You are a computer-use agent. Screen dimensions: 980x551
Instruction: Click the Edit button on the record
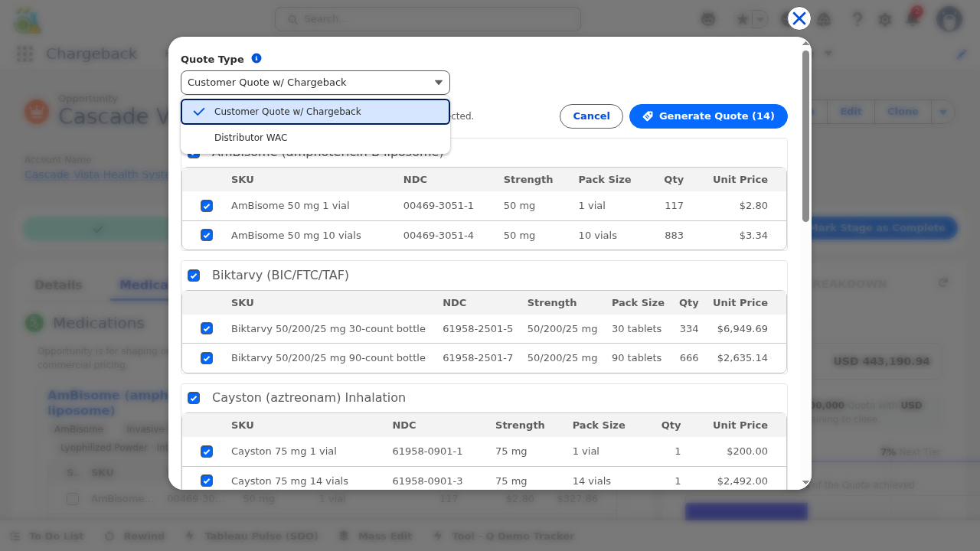click(851, 112)
